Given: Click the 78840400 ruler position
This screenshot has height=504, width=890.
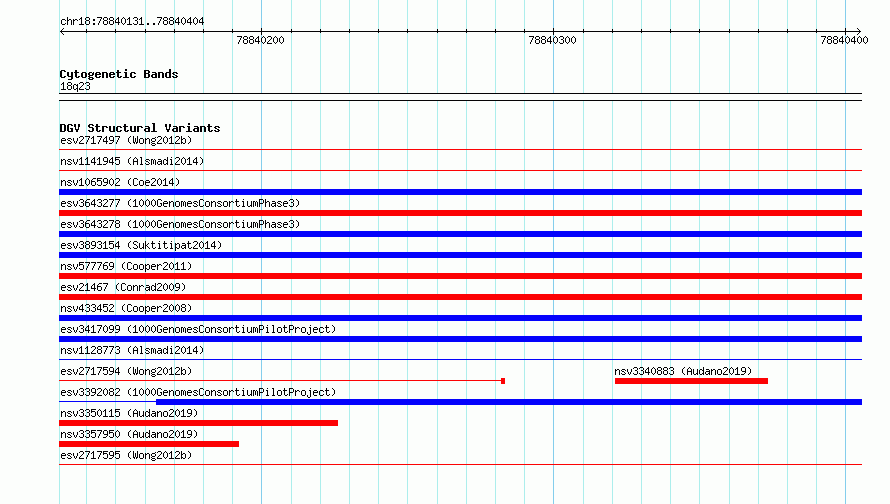Looking at the screenshot, I should (844, 40).
